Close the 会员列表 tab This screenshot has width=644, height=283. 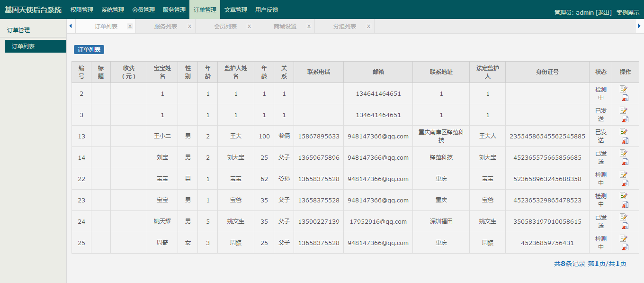(249, 27)
